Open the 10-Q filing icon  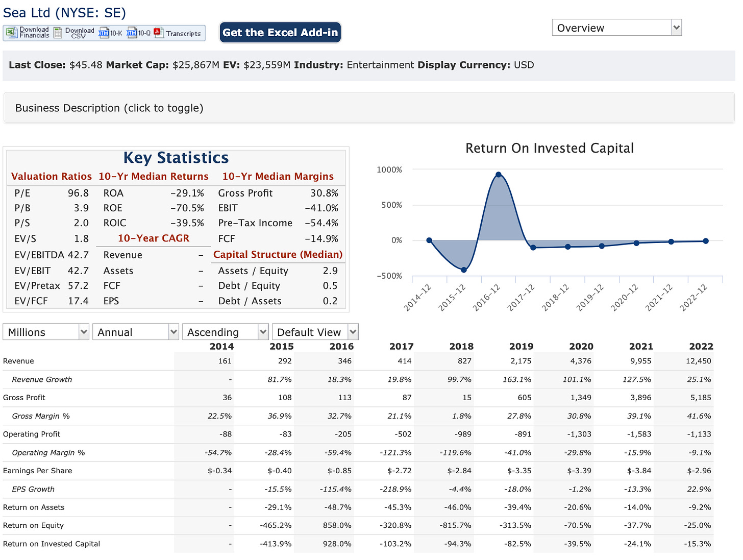(139, 33)
